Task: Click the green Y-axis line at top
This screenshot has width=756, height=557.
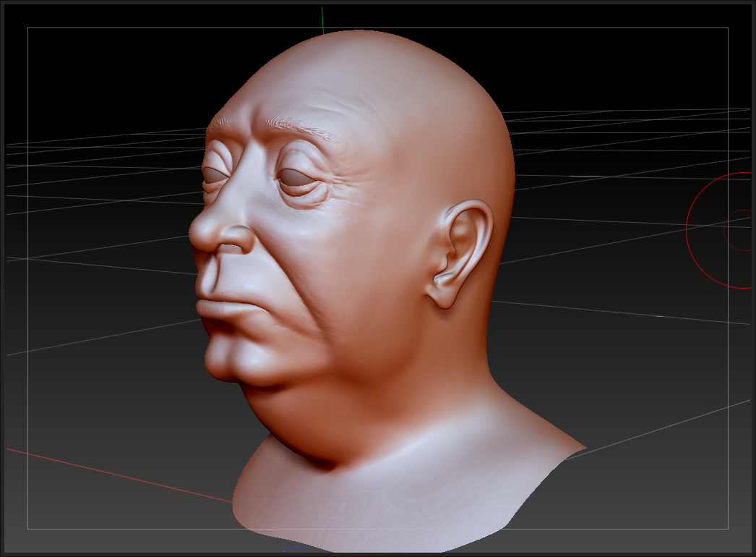Action: coord(322,18)
